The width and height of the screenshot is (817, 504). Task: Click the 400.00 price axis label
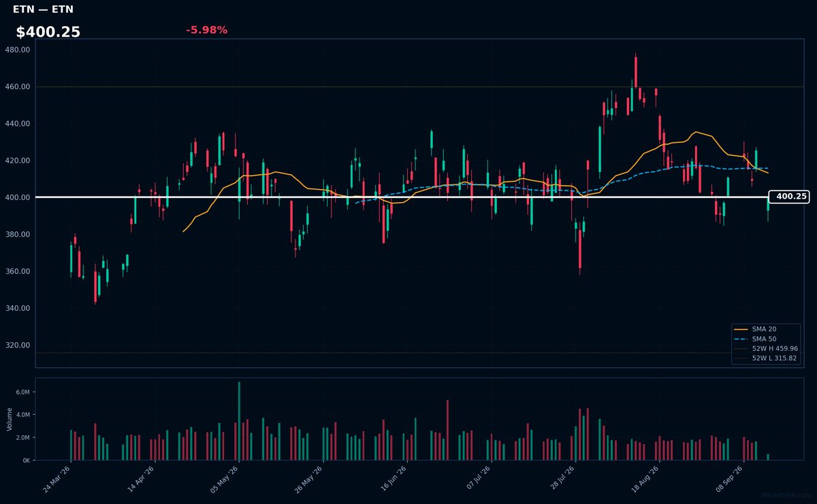click(17, 198)
